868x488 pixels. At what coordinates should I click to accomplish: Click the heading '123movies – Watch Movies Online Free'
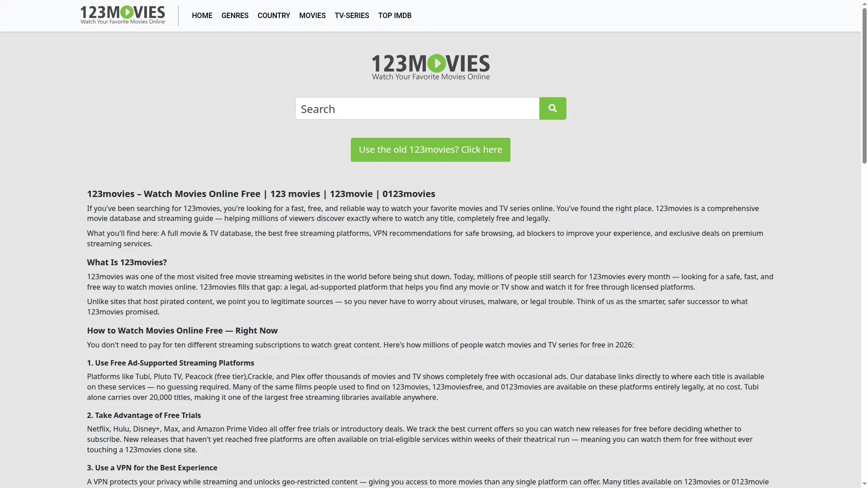pyautogui.click(x=261, y=194)
